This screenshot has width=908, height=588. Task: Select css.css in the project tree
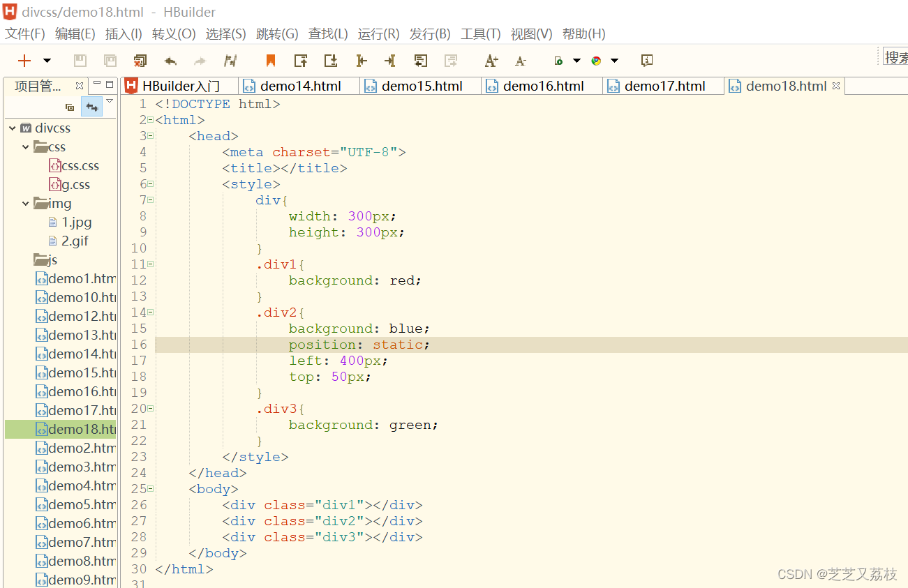click(x=74, y=166)
